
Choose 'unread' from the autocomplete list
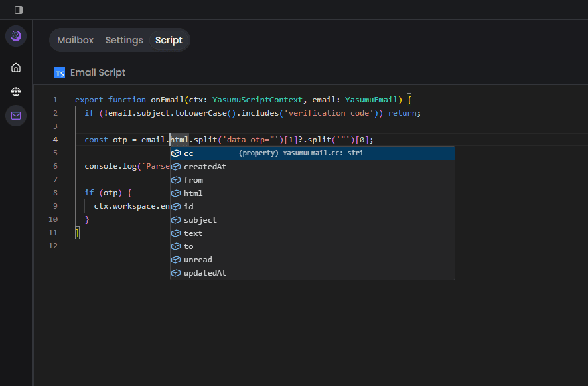pos(197,259)
